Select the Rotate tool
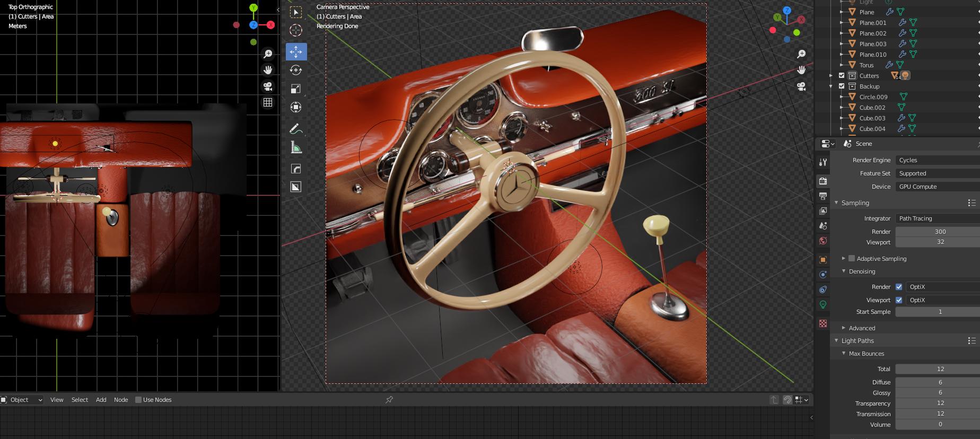The image size is (980, 439). (x=296, y=70)
